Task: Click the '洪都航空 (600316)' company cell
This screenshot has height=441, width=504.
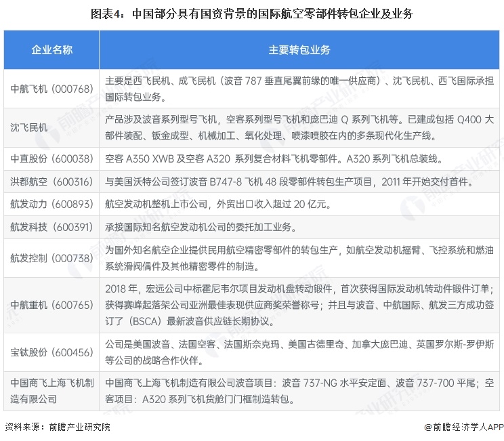Action: pyautogui.click(x=51, y=182)
